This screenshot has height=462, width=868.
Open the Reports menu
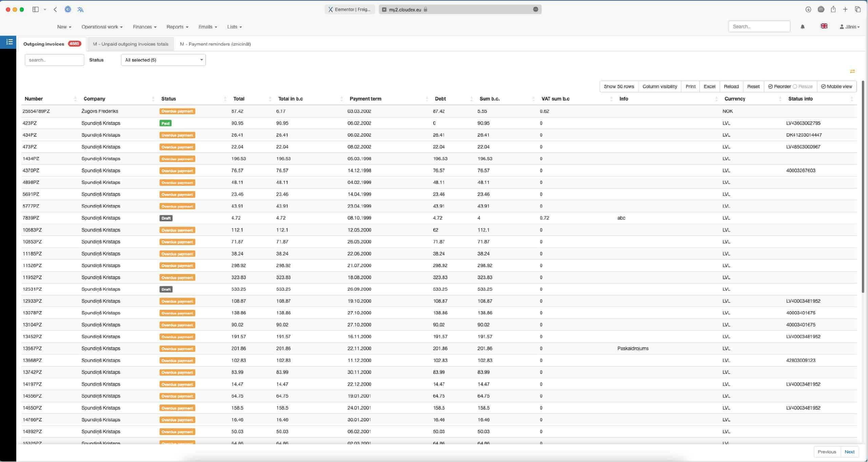point(177,27)
